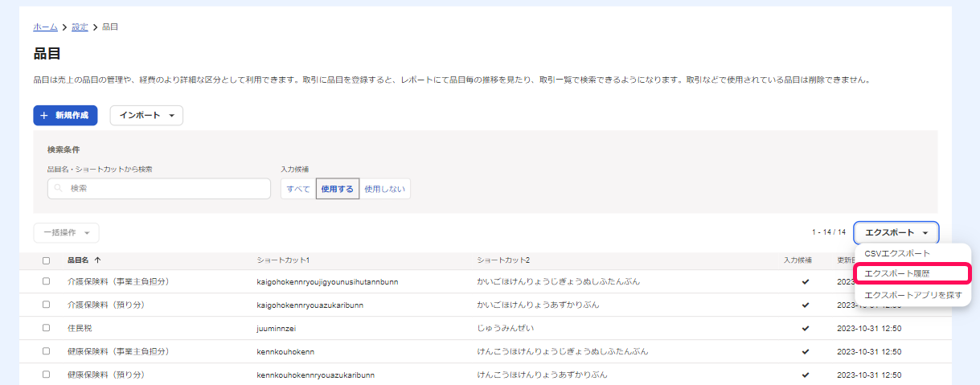Select すべて input candidate filter
The height and width of the screenshot is (385, 980).
pos(298,189)
